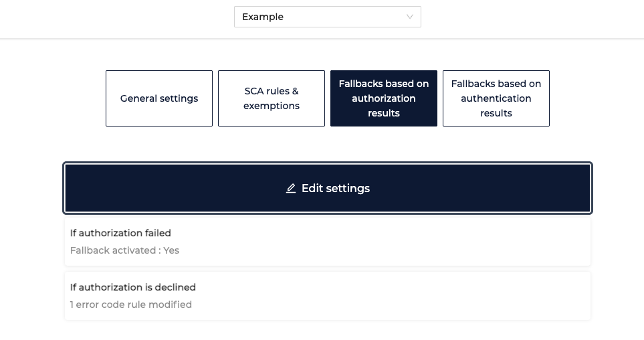Click the word 'authorization' in the highlighted tab
This screenshot has height=340, width=644.
384,98
